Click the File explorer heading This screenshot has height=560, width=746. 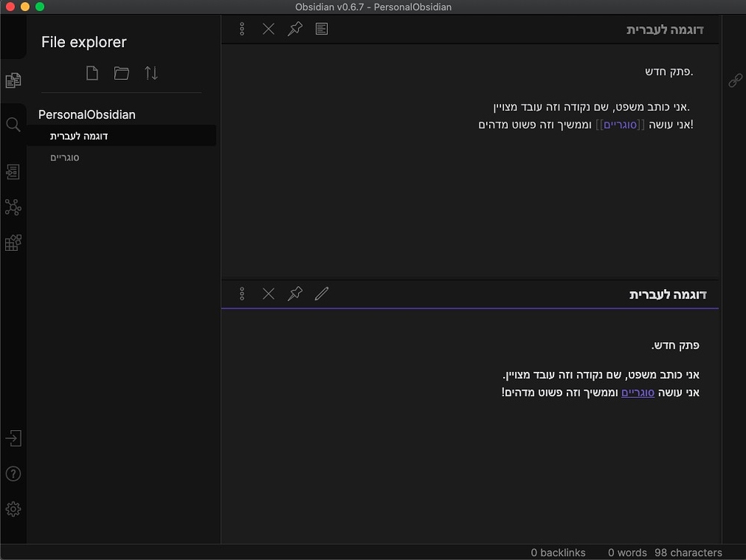click(x=84, y=42)
